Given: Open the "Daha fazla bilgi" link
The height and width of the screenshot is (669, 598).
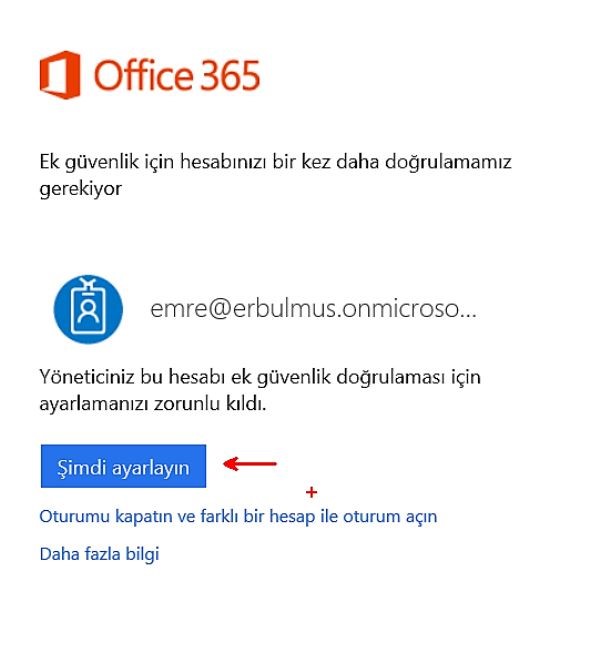Looking at the screenshot, I should (x=99, y=554).
